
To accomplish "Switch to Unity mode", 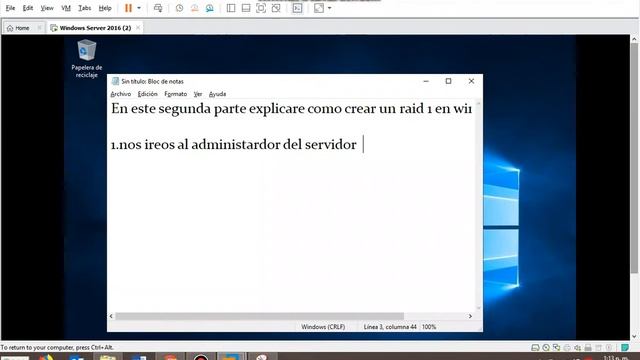I will click(x=276, y=8).
